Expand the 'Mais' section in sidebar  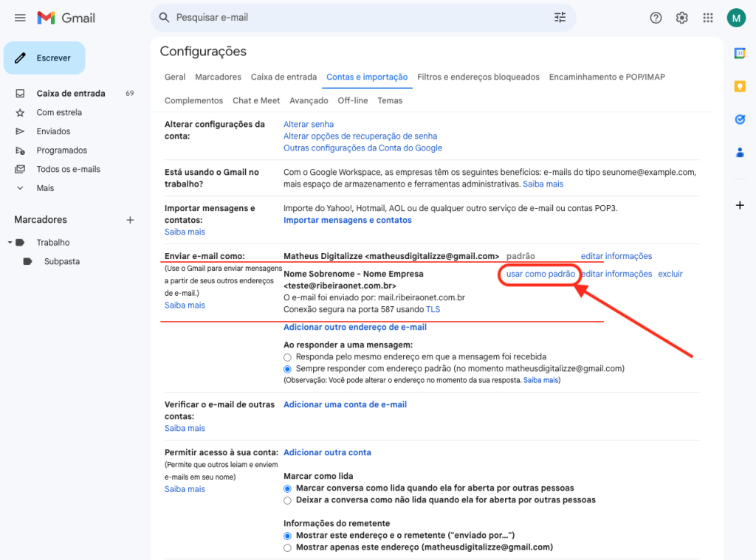tap(45, 188)
